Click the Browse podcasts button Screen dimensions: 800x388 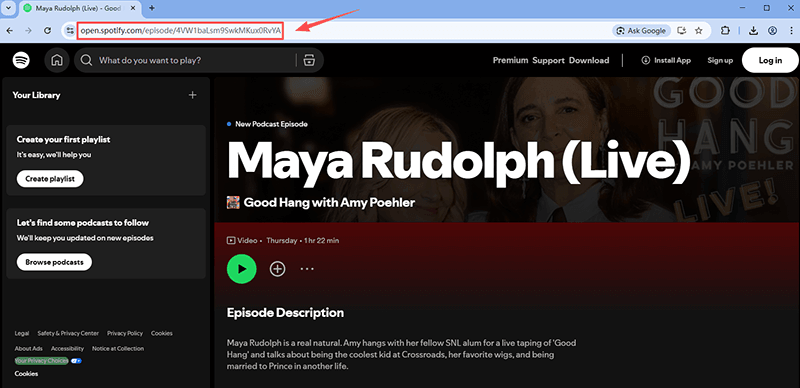click(54, 262)
